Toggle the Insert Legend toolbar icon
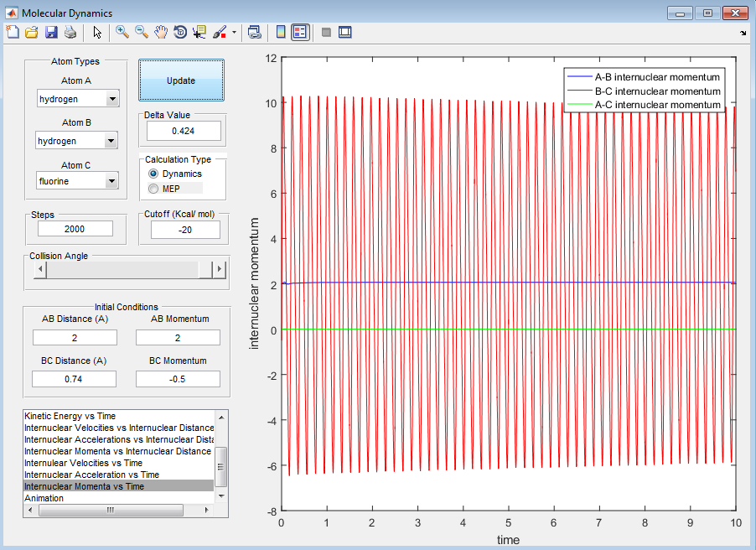Viewport: 756px width, 550px height. tap(300, 33)
